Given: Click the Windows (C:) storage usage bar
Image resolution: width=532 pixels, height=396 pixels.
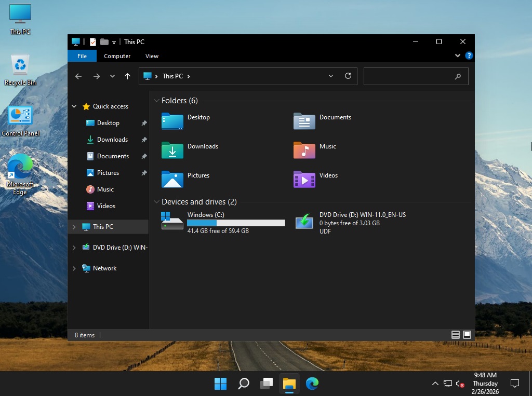Looking at the screenshot, I should click(x=236, y=223).
